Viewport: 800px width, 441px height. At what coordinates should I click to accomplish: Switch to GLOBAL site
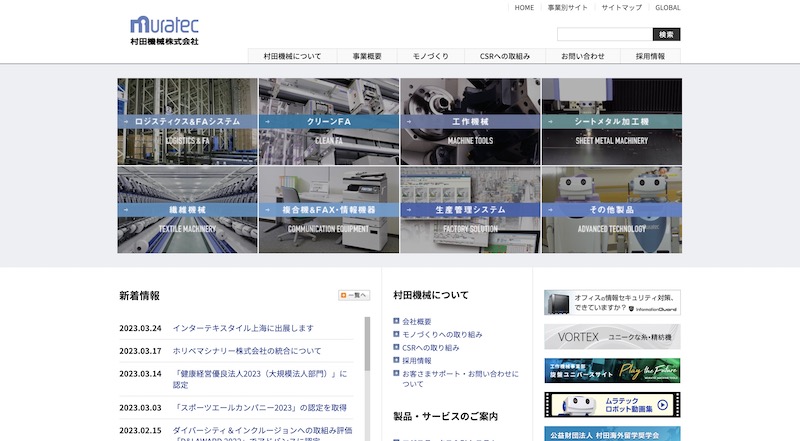(x=667, y=8)
